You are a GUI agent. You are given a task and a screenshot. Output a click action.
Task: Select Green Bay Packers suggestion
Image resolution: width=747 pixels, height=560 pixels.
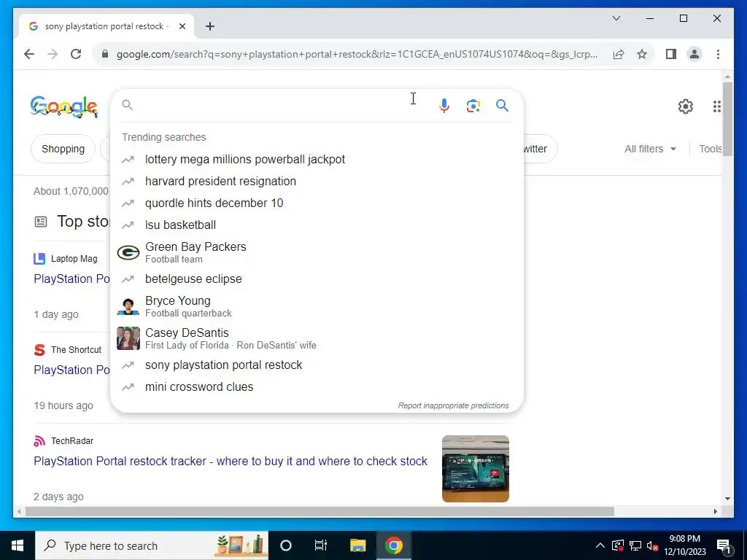pos(317,252)
